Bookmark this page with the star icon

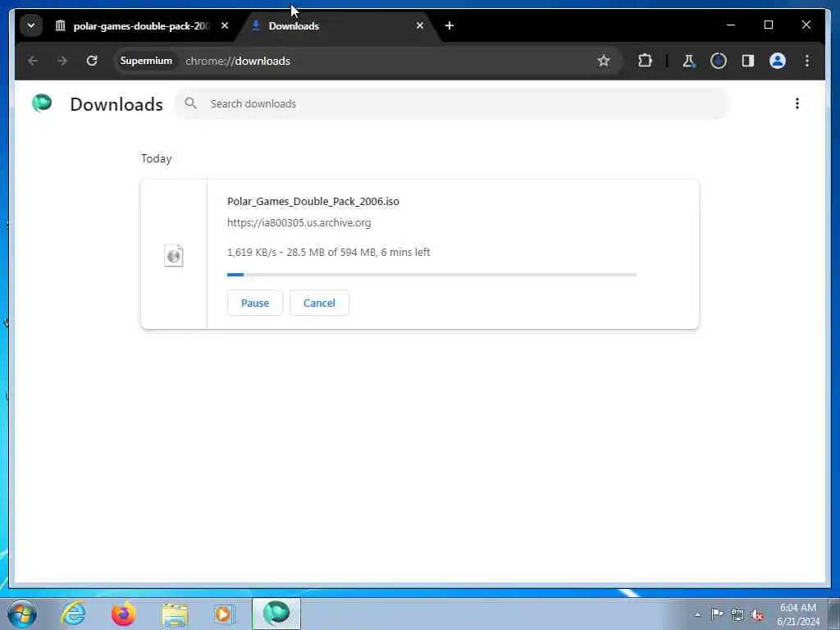point(604,61)
